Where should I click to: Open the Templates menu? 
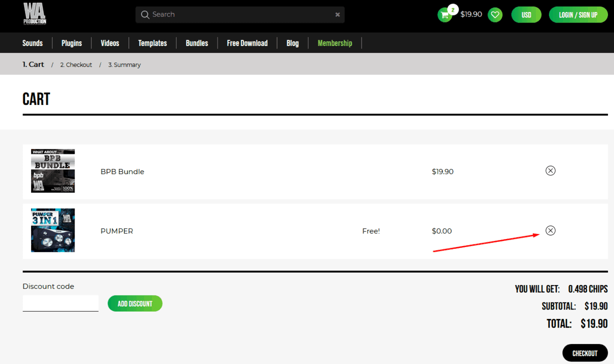pos(152,43)
